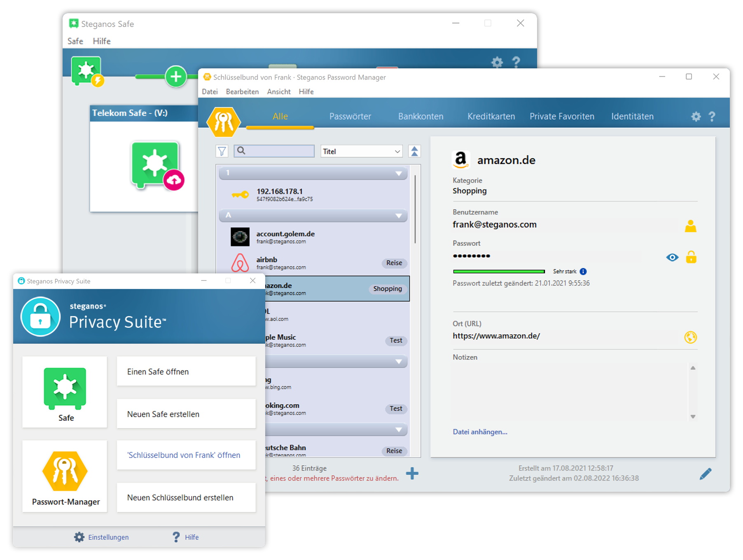This screenshot has width=743, height=560.
Task: Open URL with the globe icon
Action: [x=691, y=337]
